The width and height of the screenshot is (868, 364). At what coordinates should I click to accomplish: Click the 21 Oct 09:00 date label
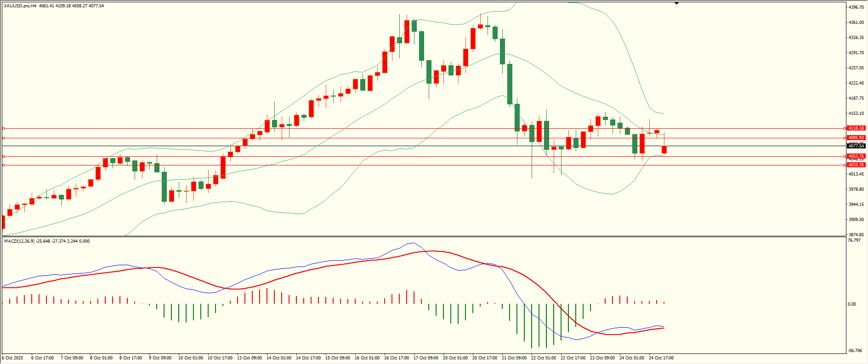[x=514, y=358]
